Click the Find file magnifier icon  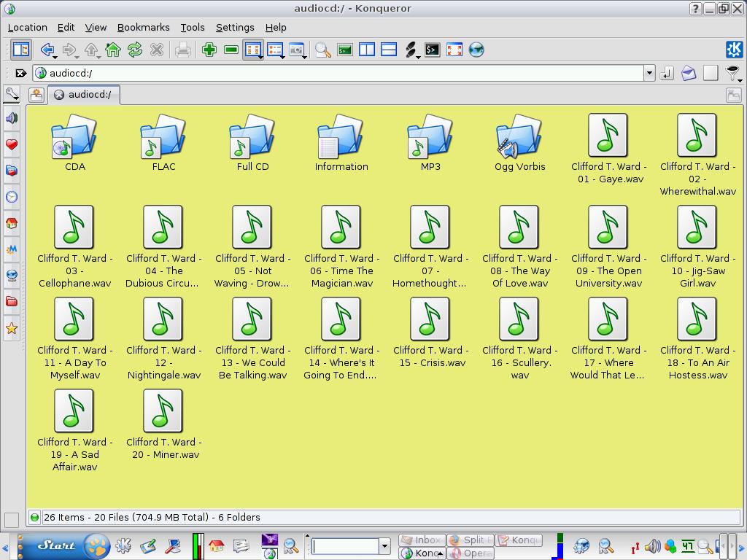pos(322,50)
